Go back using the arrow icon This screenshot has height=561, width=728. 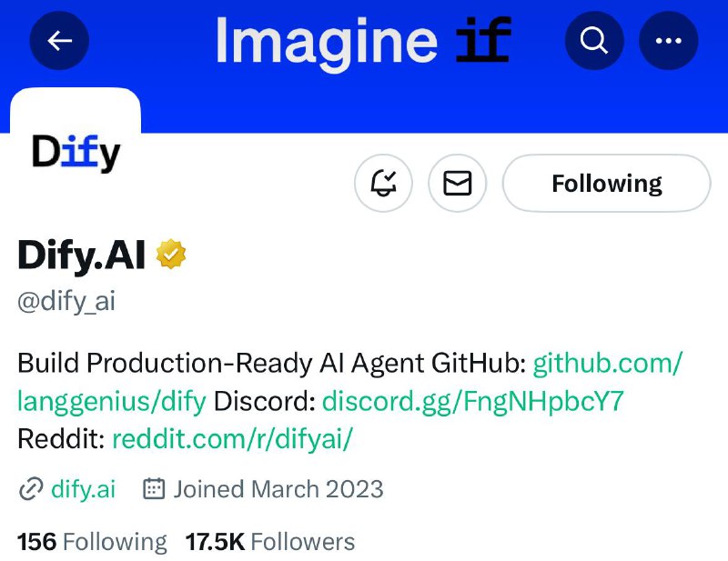pyautogui.click(x=59, y=41)
